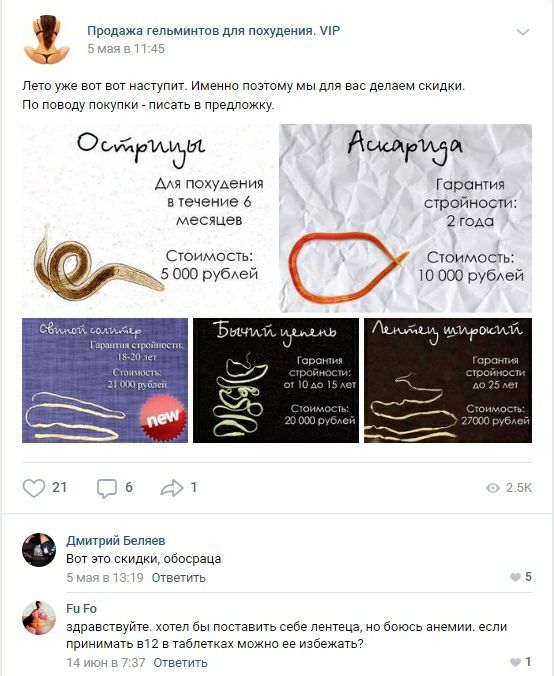Open Дмитрий Беляев's avatar picture
Viewport: 554px width, 676px height.
39,550
